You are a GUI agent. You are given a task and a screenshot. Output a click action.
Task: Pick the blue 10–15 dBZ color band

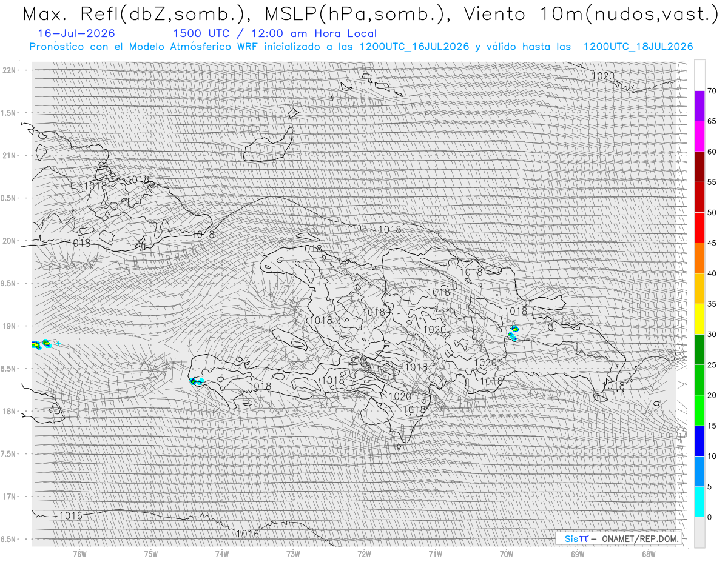(699, 441)
